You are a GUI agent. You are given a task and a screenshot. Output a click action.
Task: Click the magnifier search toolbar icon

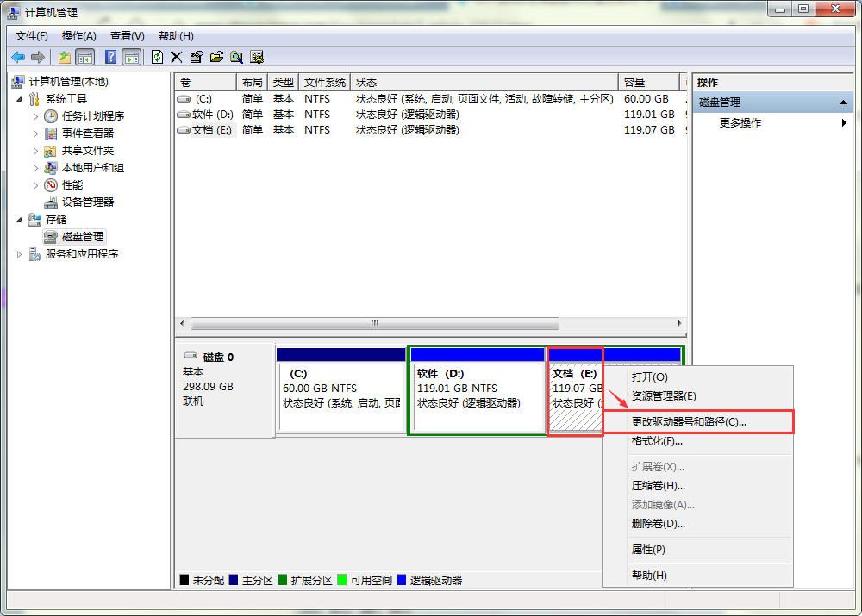click(236, 57)
